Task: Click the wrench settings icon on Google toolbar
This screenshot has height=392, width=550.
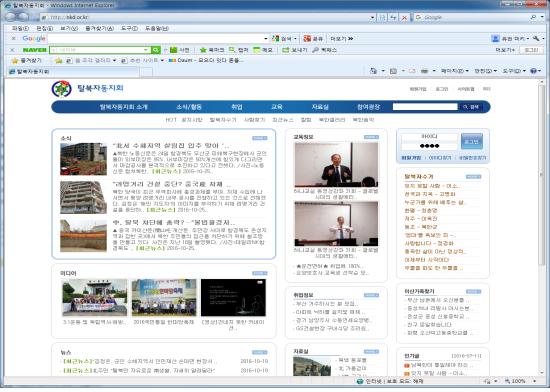Action: pos(536,39)
